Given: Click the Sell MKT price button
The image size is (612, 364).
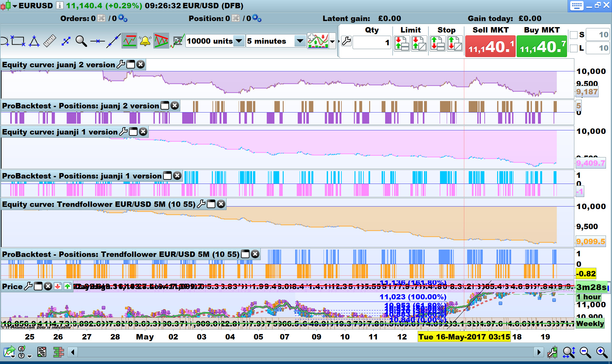Looking at the screenshot, I should (490, 47).
